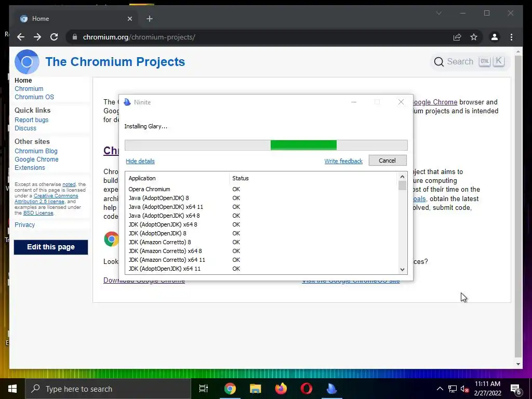Image resolution: width=532 pixels, height=399 pixels.
Task: Switch to Ninite in the taskbar
Action: (331, 389)
